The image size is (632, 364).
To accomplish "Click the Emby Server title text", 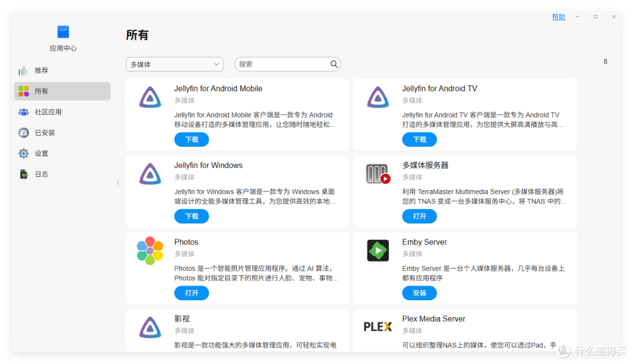I will (x=424, y=242).
